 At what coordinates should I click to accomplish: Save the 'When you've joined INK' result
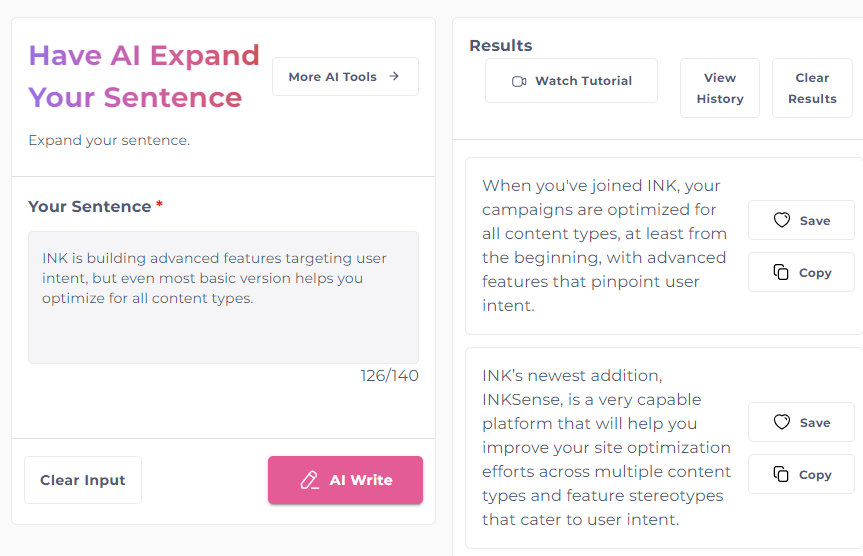pyautogui.click(x=801, y=220)
